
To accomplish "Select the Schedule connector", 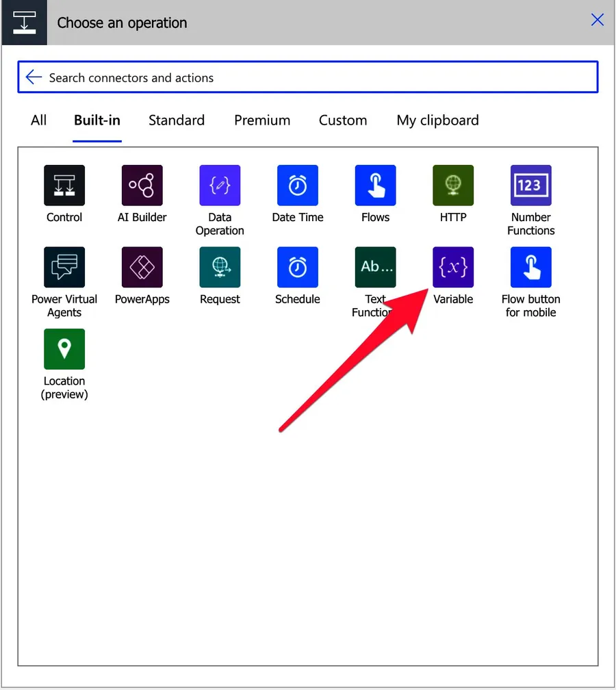I will [298, 268].
